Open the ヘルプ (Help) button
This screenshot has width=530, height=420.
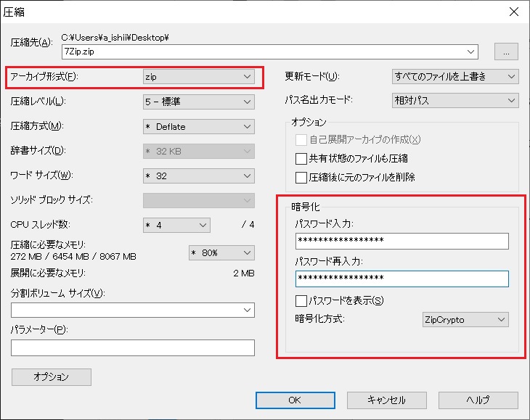pyautogui.click(x=478, y=400)
